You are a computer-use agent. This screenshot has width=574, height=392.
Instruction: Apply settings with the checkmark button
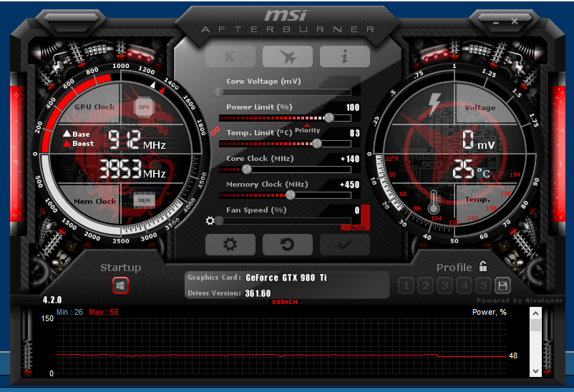[x=345, y=245]
